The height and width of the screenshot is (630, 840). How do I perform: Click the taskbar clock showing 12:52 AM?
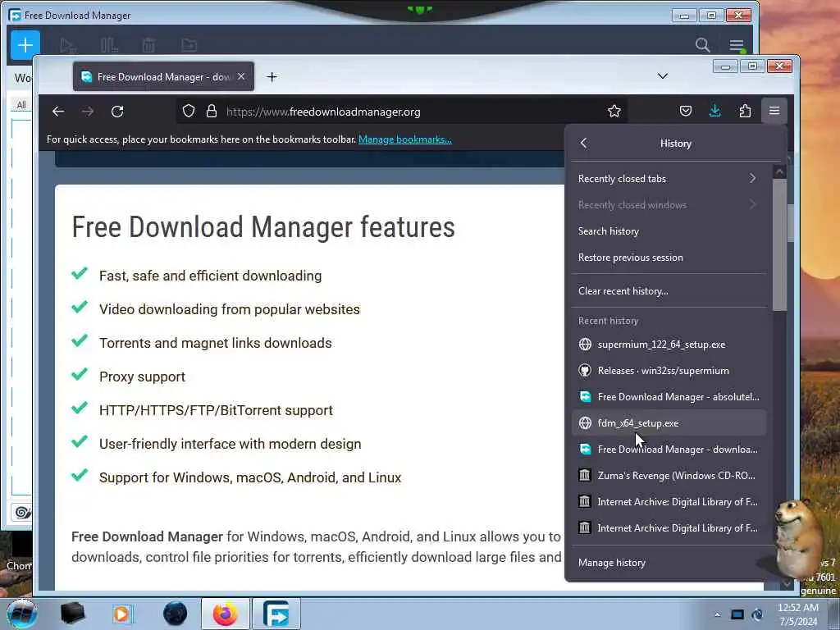tap(798, 614)
